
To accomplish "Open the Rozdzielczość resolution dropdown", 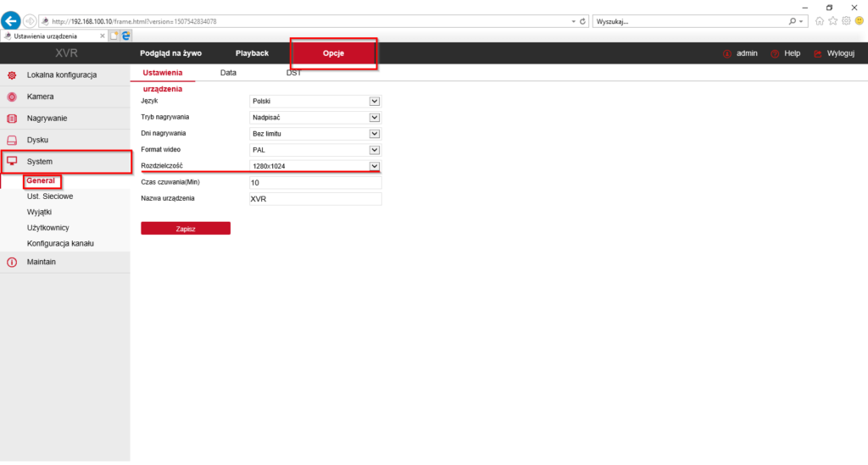I will [375, 166].
